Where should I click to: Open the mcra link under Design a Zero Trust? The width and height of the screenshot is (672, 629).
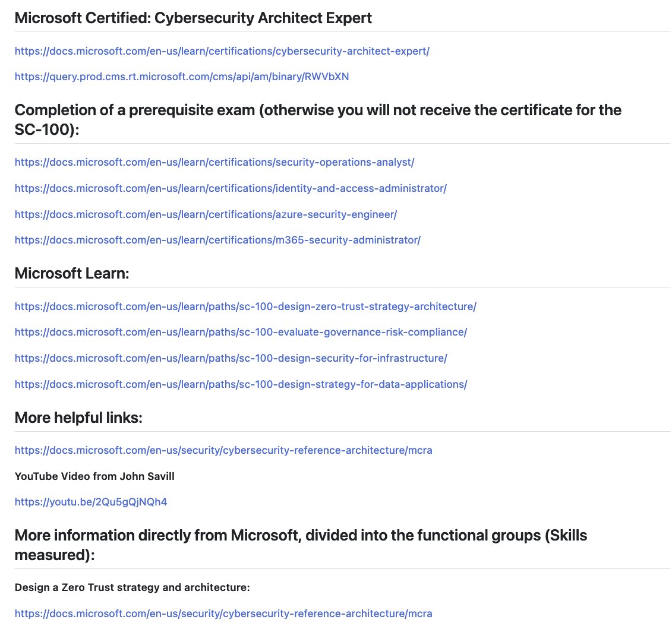pyautogui.click(x=223, y=614)
